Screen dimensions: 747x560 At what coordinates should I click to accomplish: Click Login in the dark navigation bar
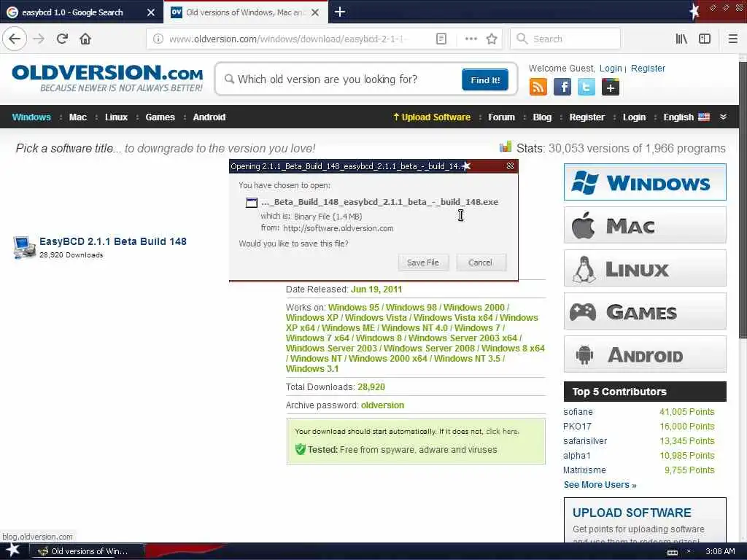[x=634, y=117]
